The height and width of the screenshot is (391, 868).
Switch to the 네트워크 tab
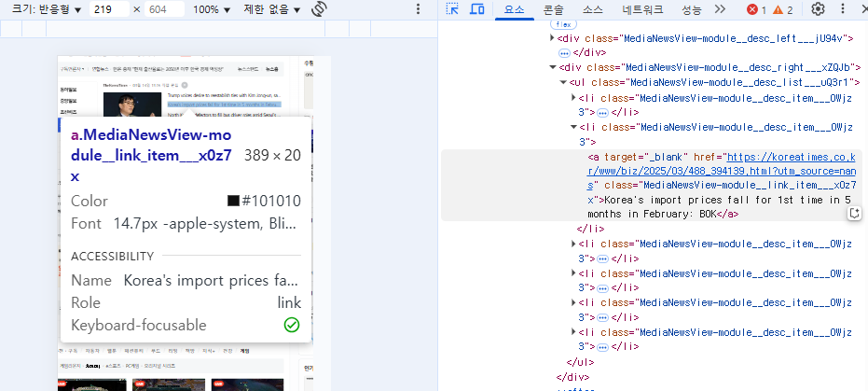click(641, 9)
